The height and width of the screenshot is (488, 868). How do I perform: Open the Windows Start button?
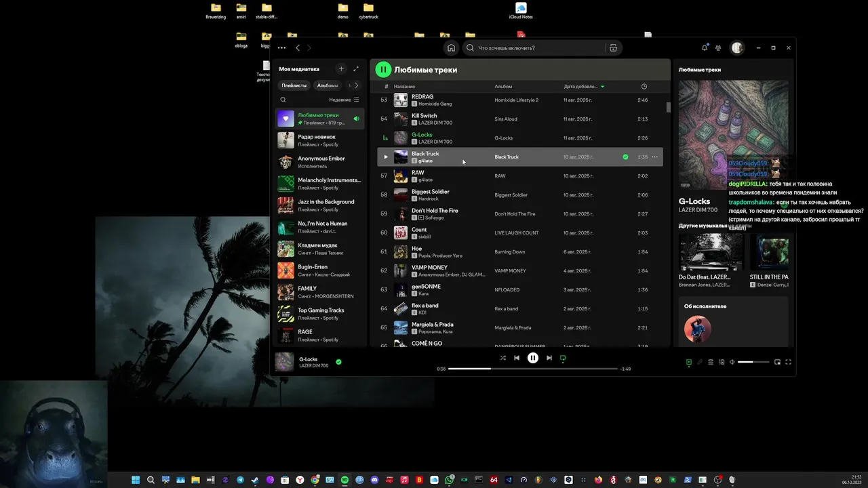[x=136, y=480]
